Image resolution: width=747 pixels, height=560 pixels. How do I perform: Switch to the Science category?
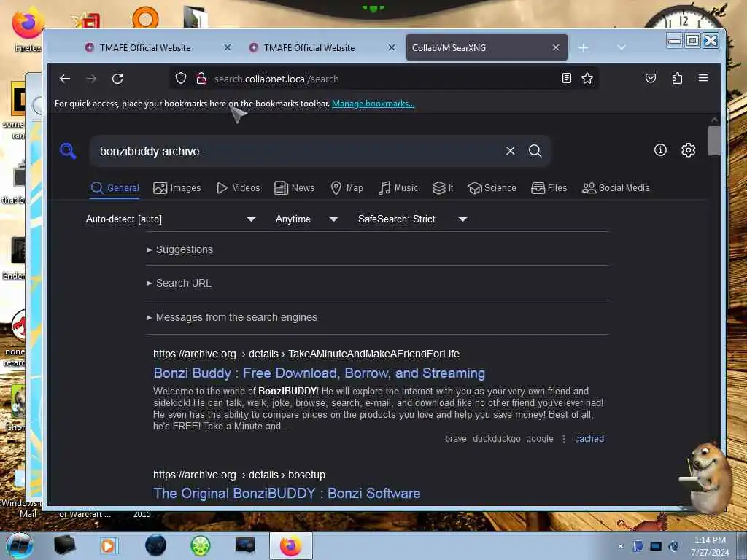tap(492, 188)
